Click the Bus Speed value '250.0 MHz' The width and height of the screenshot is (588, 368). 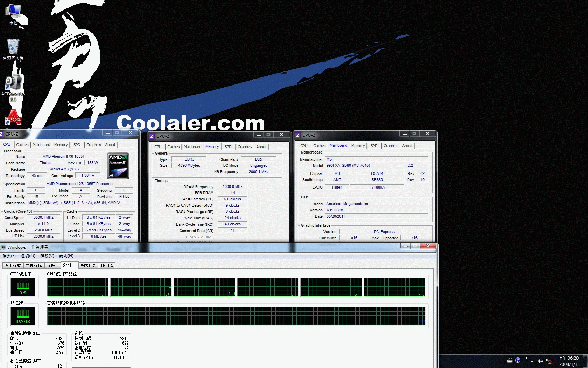click(x=43, y=230)
